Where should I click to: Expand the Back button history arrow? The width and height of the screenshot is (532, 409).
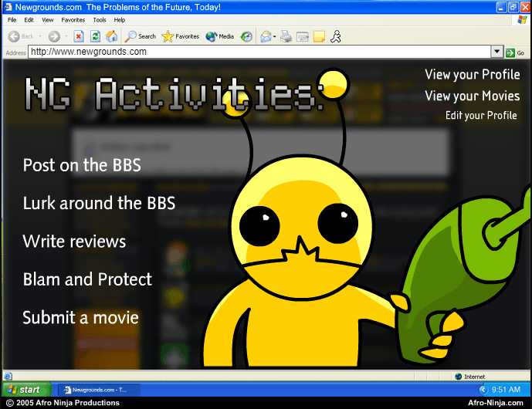coord(39,36)
